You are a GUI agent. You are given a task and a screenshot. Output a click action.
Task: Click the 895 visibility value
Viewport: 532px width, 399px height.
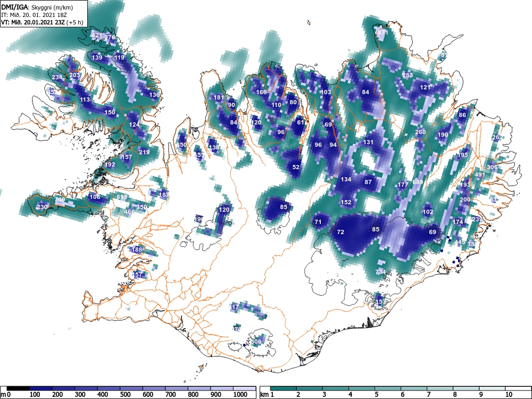[x=122, y=197]
